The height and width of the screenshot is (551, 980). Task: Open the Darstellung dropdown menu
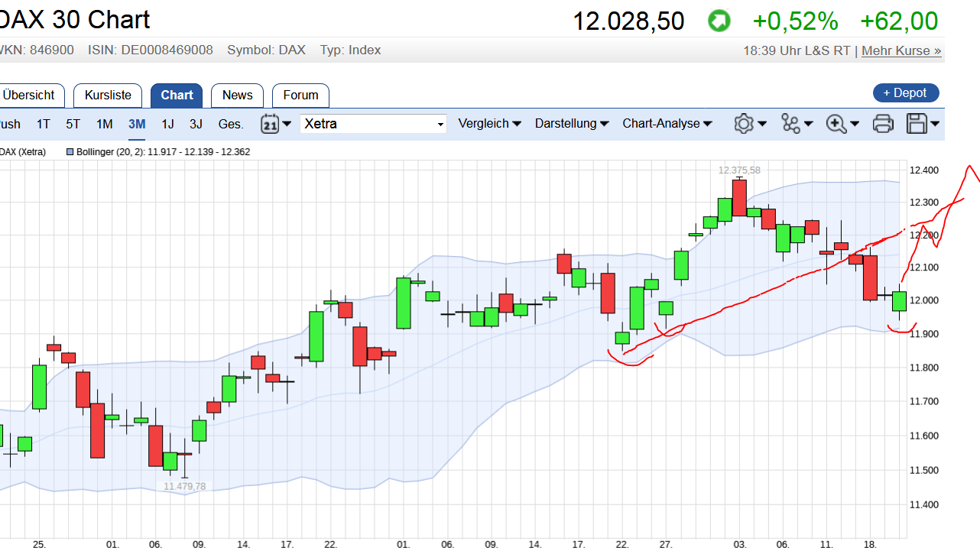coord(572,124)
